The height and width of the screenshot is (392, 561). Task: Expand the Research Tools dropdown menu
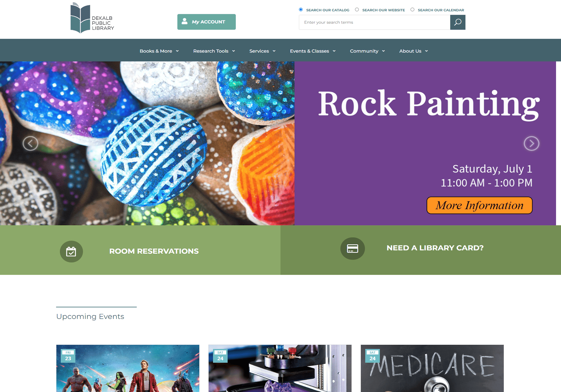214,51
